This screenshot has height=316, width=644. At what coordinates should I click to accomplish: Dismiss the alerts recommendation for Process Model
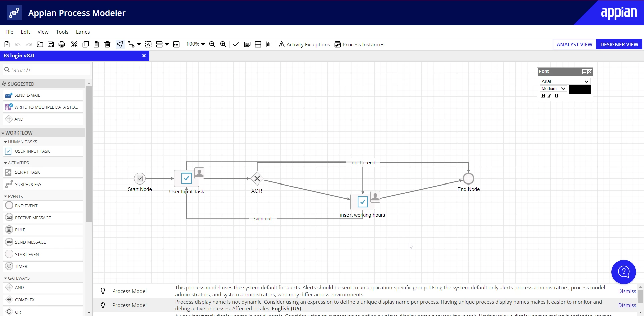(627, 291)
